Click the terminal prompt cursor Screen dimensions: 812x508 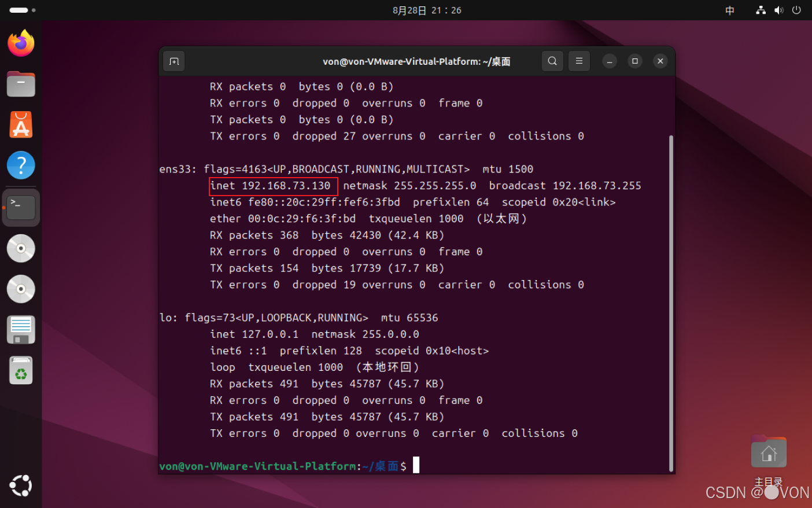[416, 465]
